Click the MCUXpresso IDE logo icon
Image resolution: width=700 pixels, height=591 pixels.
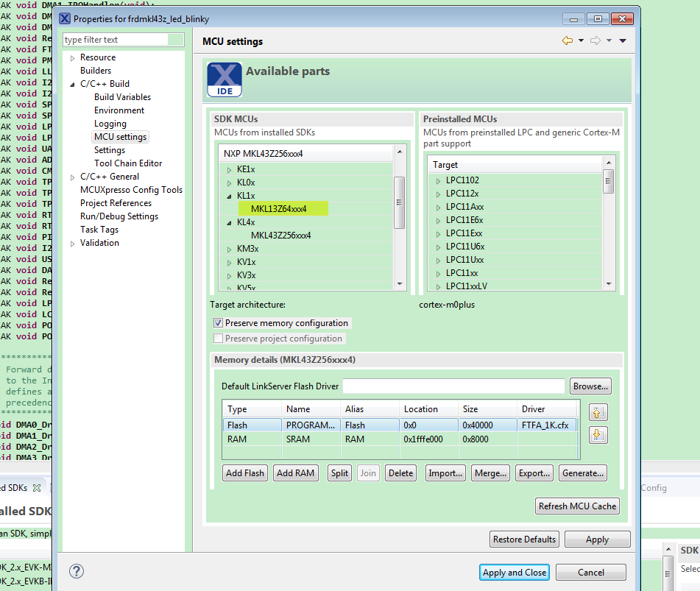tap(224, 79)
